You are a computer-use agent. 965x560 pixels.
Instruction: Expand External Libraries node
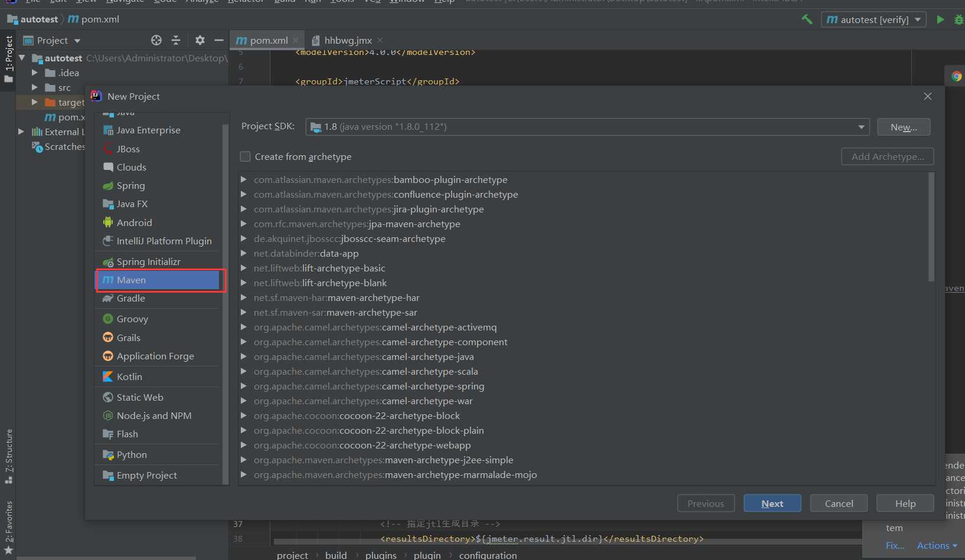[21, 132]
